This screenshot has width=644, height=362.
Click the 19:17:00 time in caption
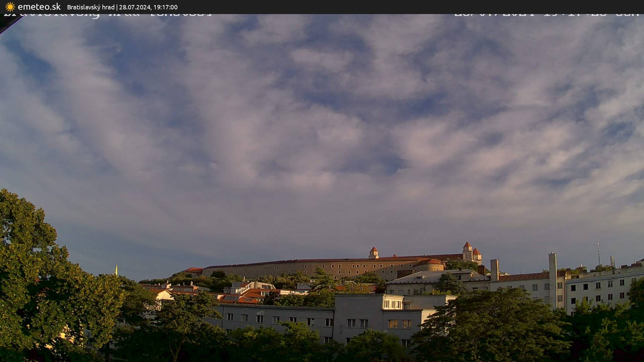click(165, 7)
